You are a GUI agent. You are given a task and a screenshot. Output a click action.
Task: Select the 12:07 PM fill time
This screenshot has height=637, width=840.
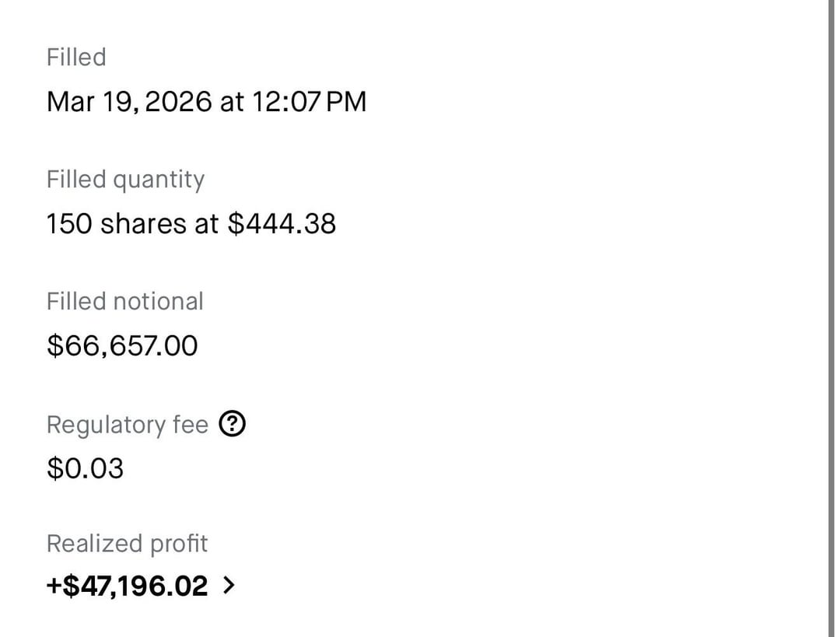click(x=309, y=102)
